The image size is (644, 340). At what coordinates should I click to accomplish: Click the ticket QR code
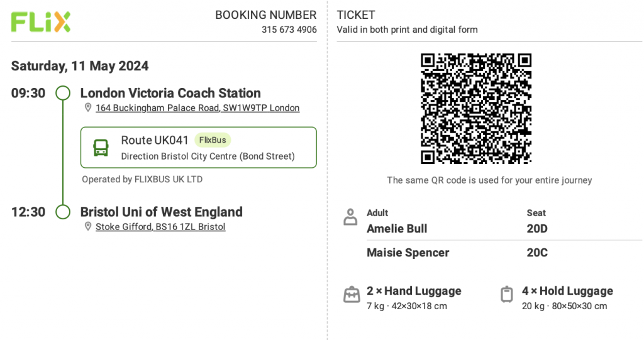coord(476,109)
